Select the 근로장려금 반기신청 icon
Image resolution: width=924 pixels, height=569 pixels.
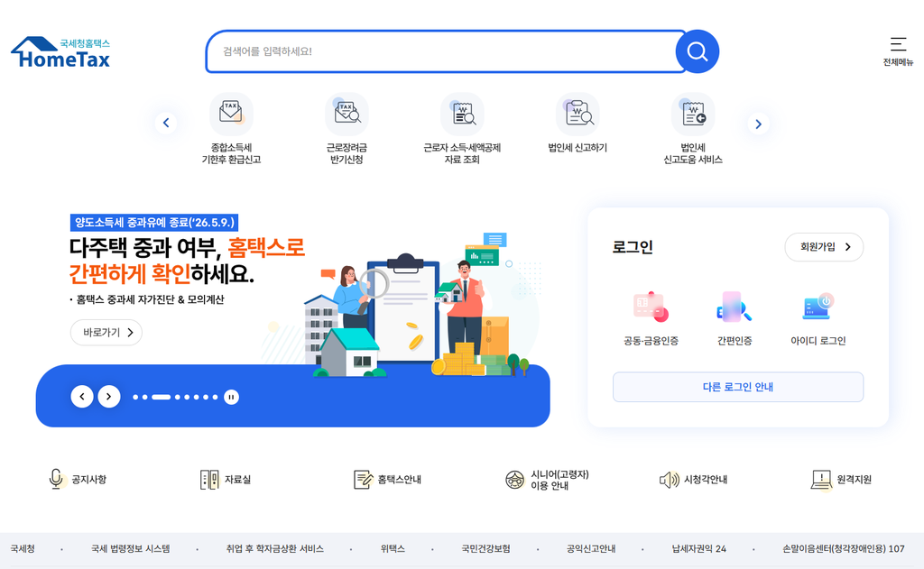pyautogui.click(x=346, y=128)
